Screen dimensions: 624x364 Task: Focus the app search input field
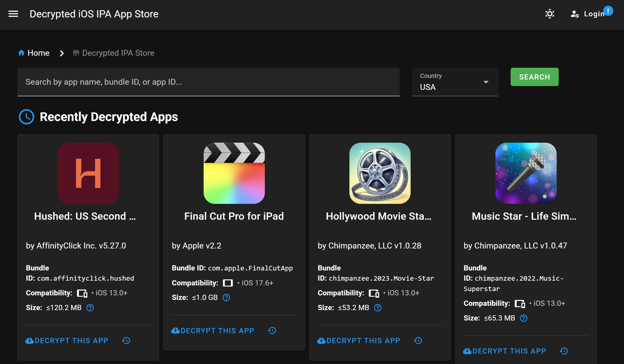(209, 82)
